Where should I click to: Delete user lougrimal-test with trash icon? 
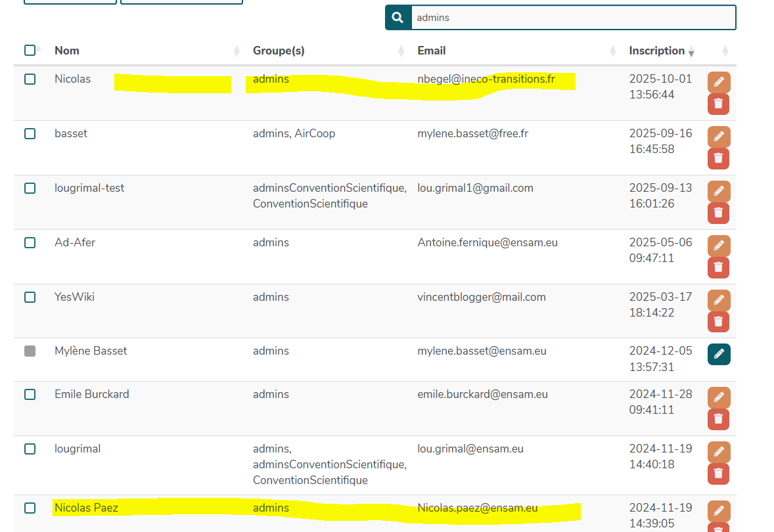click(718, 213)
